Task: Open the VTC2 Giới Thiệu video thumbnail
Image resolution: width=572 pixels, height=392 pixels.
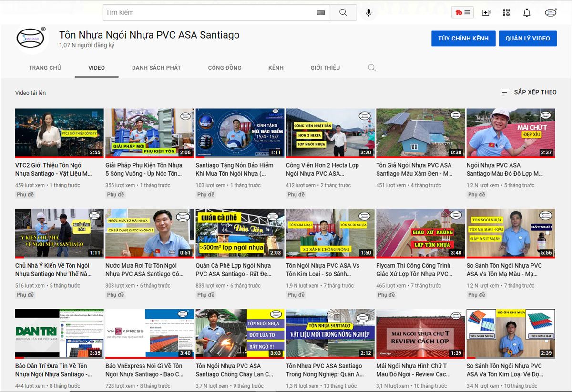Action: [60, 133]
